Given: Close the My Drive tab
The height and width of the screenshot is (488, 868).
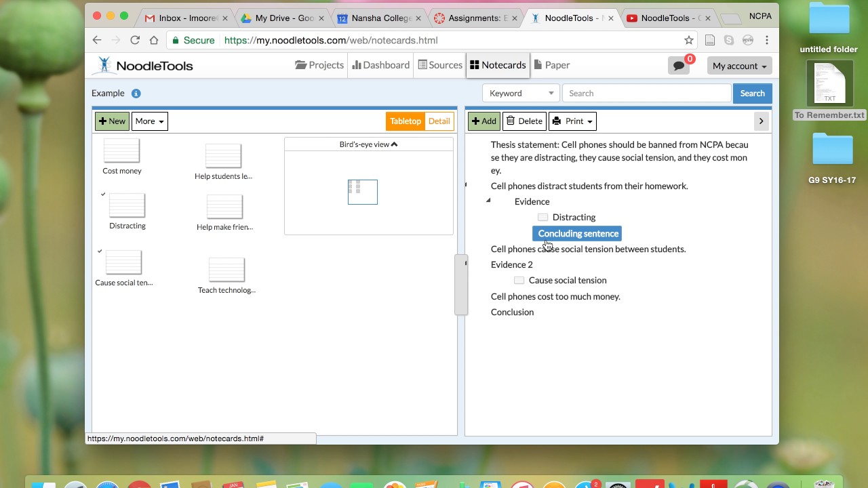Looking at the screenshot, I should click(x=321, y=18).
